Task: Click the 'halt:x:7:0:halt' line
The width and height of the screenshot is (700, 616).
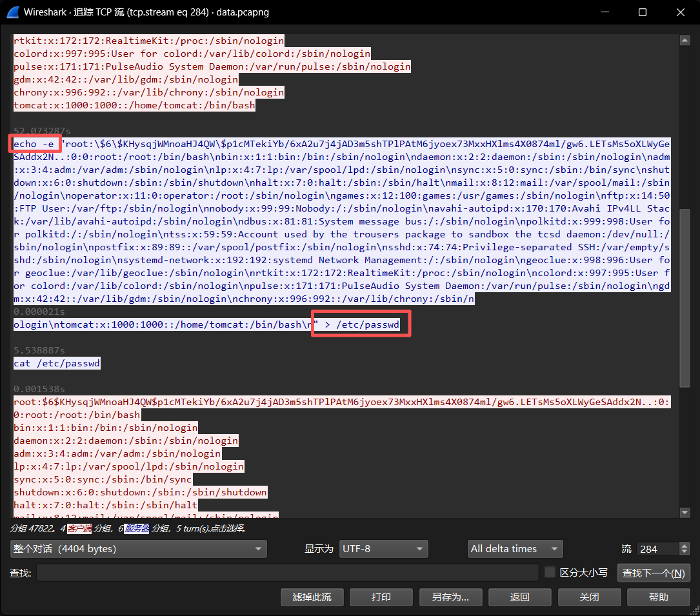Action: tap(105, 505)
